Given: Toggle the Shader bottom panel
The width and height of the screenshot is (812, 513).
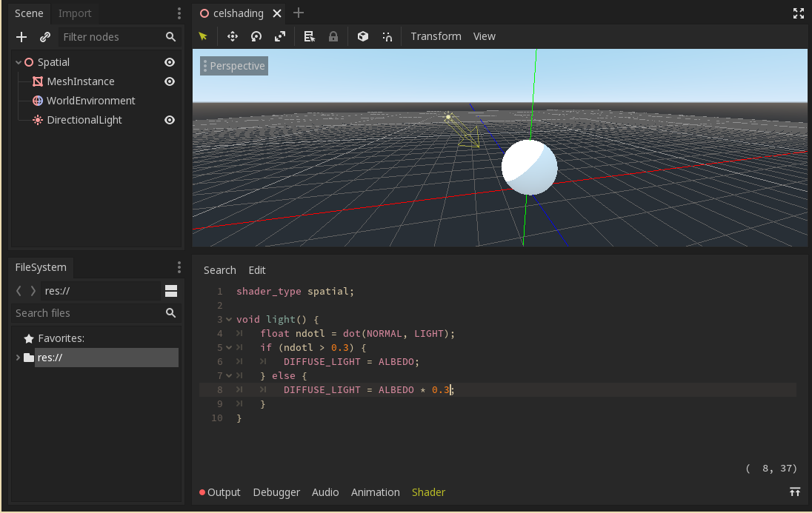Looking at the screenshot, I should coord(428,492).
